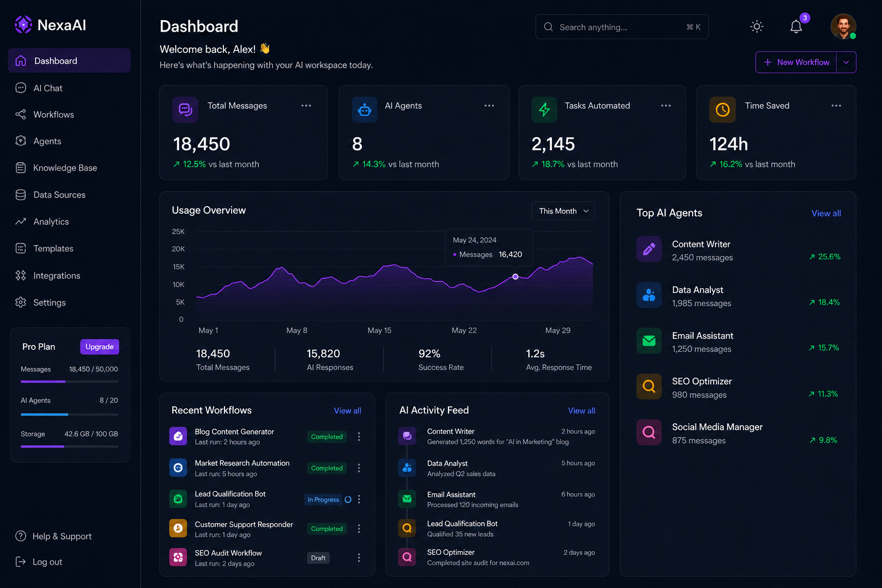Click the AI Agents usage progress bar

[x=69, y=414]
